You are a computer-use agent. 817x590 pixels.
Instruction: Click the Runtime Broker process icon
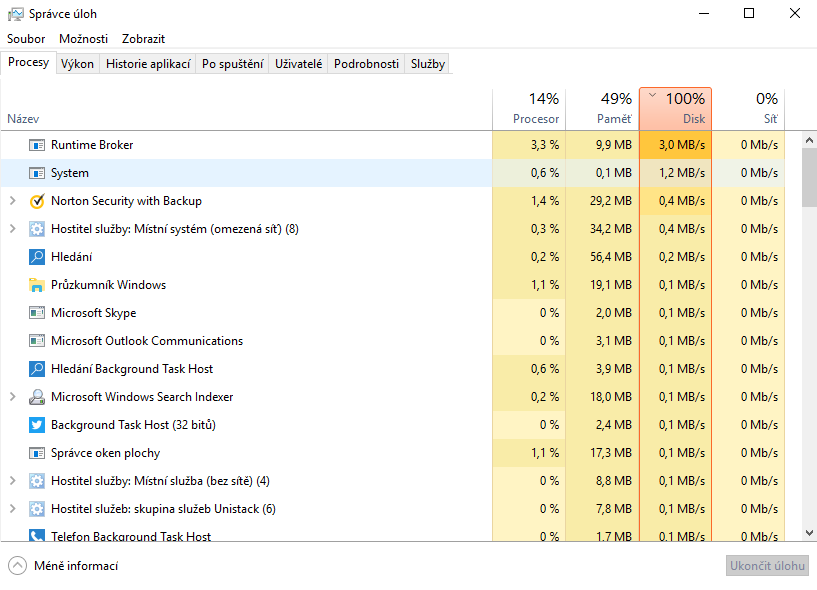click(x=37, y=145)
